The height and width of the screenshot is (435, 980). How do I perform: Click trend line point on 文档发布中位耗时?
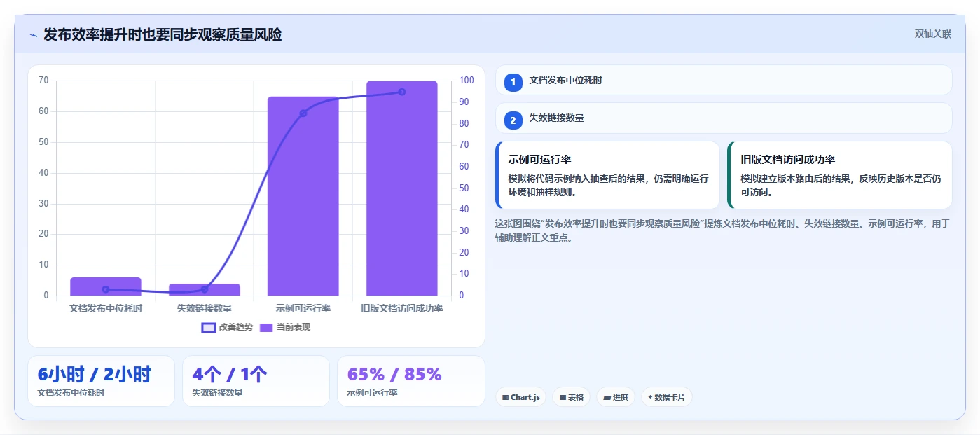click(106, 289)
